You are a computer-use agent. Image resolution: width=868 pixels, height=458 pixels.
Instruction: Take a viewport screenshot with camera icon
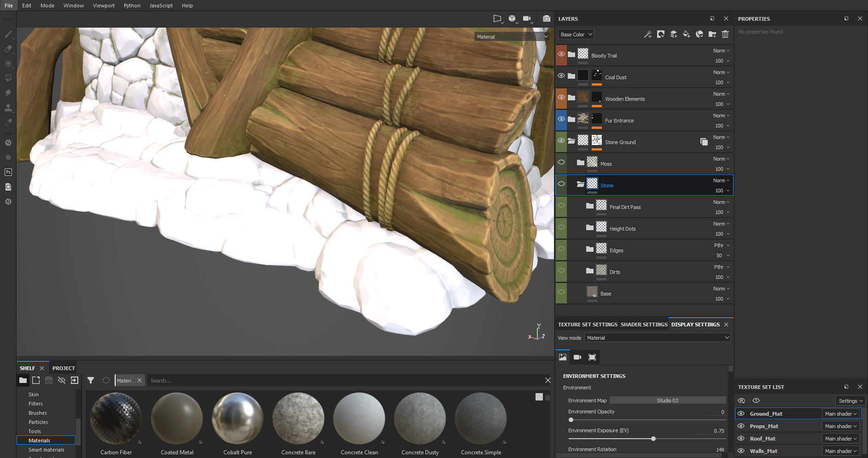[x=546, y=19]
